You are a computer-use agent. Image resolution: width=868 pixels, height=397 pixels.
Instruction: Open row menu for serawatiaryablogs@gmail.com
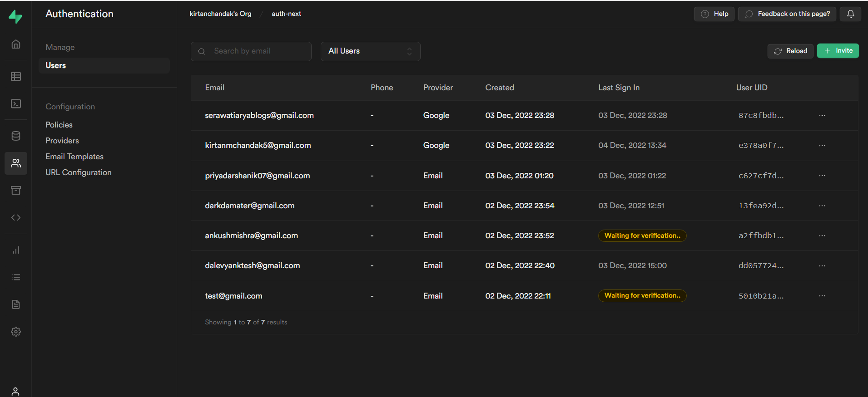822,115
